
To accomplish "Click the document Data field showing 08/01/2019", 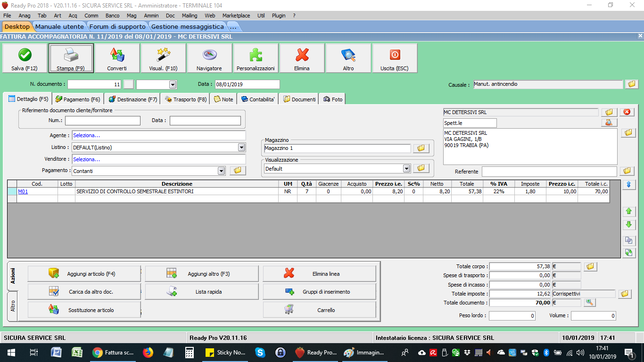I will tap(247, 84).
